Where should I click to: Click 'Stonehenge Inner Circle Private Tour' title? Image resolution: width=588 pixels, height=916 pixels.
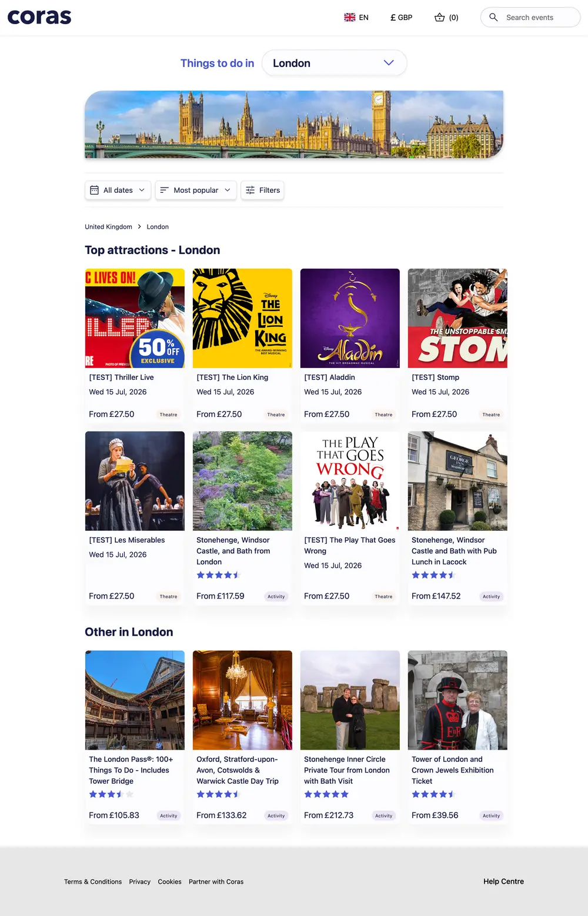point(347,770)
